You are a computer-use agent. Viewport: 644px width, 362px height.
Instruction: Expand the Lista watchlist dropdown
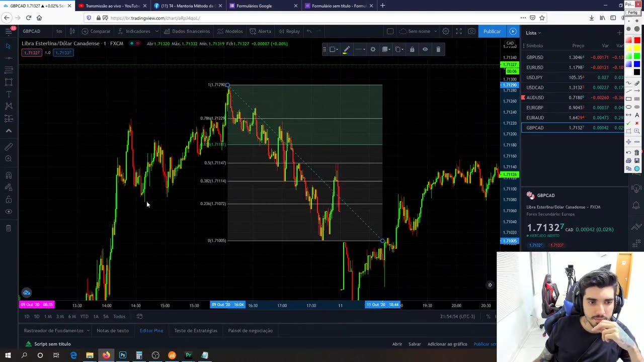click(x=533, y=33)
